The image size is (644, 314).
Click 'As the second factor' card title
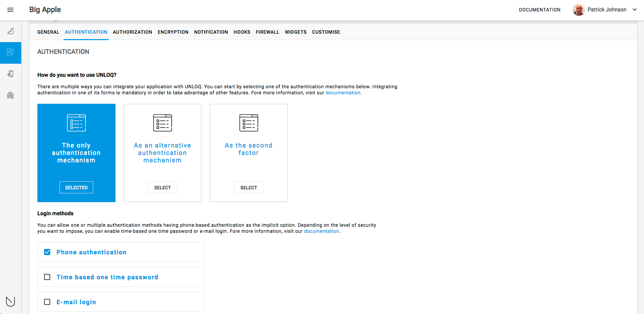pos(249,149)
